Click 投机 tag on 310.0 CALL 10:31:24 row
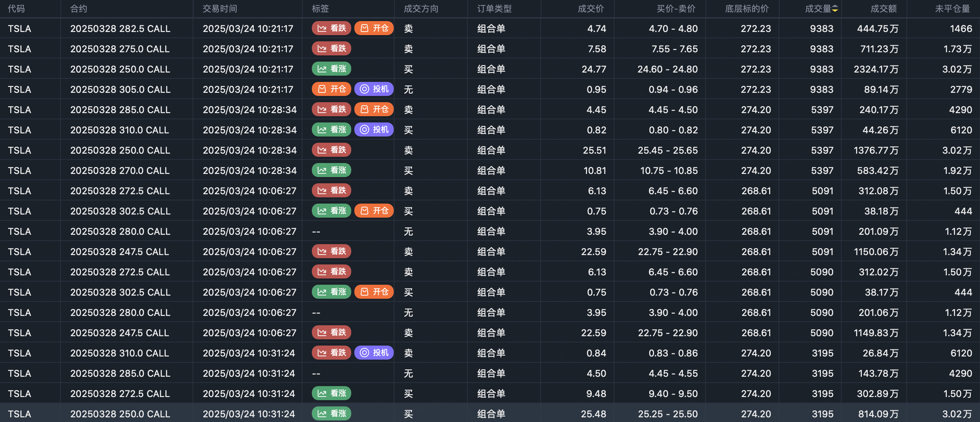The image size is (980, 422). click(x=374, y=353)
